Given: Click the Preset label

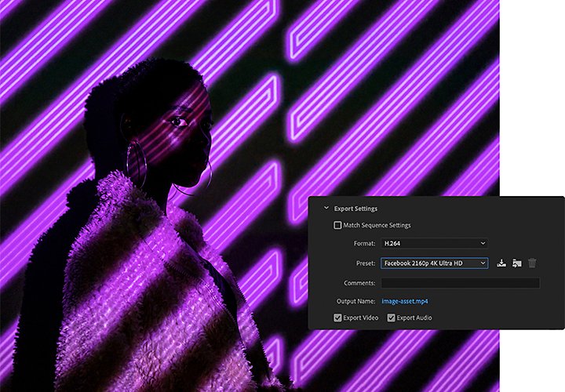Looking at the screenshot, I should click(x=366, y=263).
